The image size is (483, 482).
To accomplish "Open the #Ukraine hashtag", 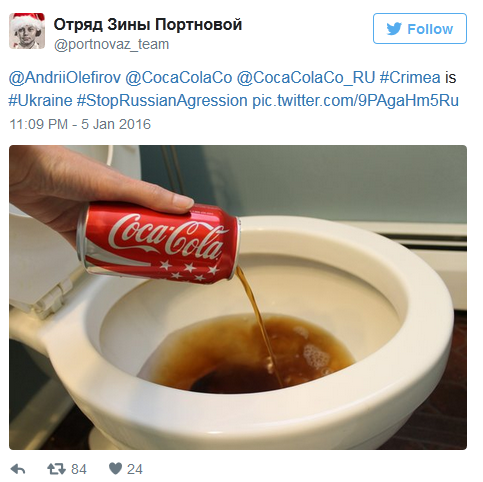I will (x=40, y=100).
